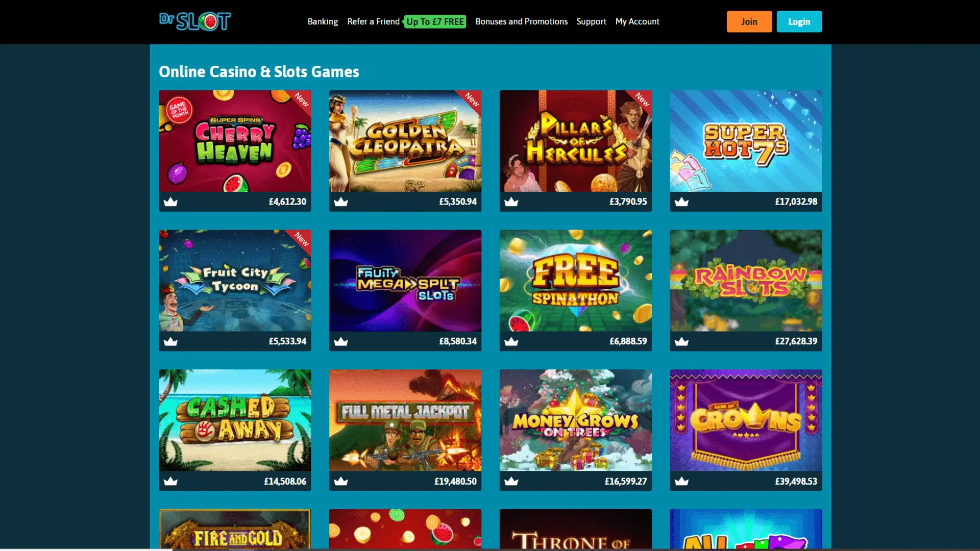Follow the Refer a Friend link
Viewport: 980px width, 551px height.
pyautogui.click(x=373, y=21)
